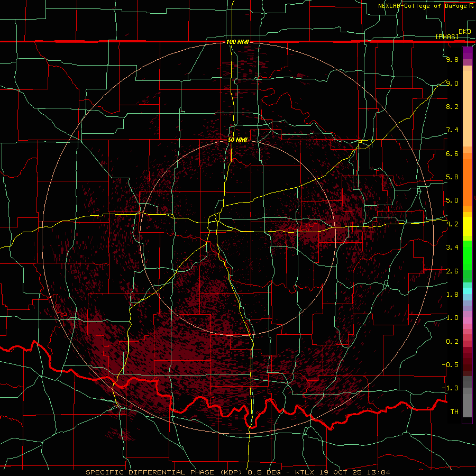The width and height of the screenshot is (476, 476).
Task: Click the 19 OCT 25 date text
Action: [x=342, y=472]
